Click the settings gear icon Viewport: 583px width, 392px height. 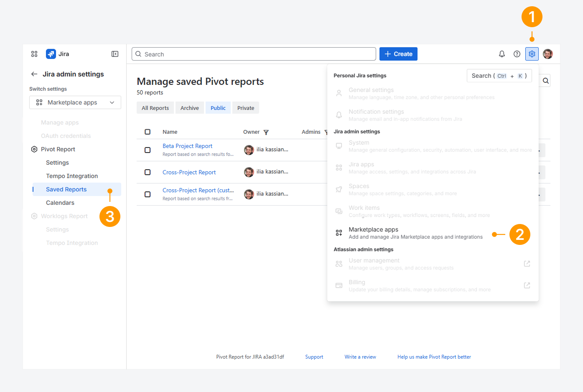pyautogui.click(x=532, y=54)
